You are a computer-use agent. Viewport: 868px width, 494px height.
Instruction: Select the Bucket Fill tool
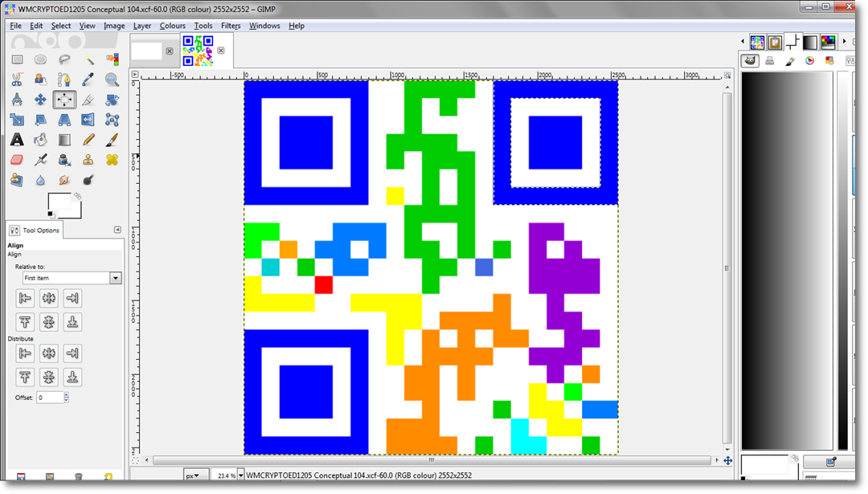click(x=40, y=140)
